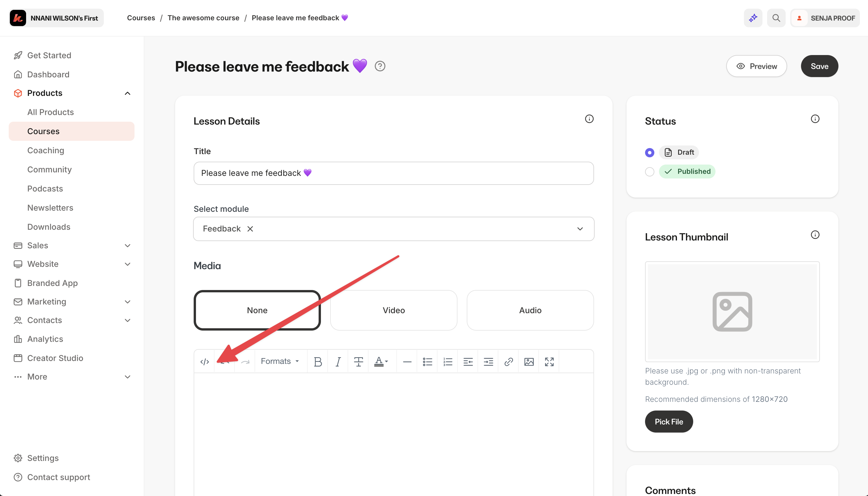The width and height of the screenshot is (868, 496).
Task: Open source code view in editor toolbar
Action: coord(204,362)
